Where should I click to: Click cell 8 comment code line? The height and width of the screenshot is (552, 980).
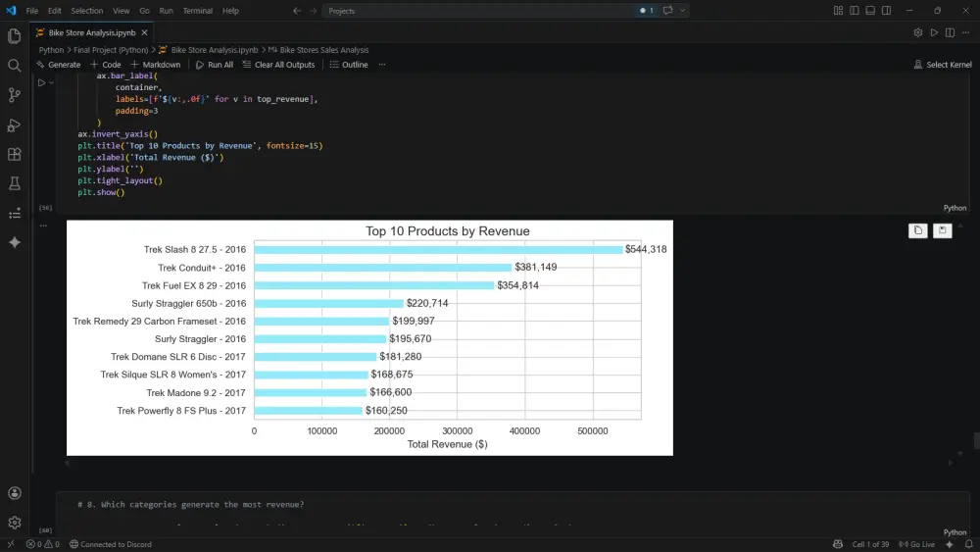pyautogui.click(x=191, y=505)
